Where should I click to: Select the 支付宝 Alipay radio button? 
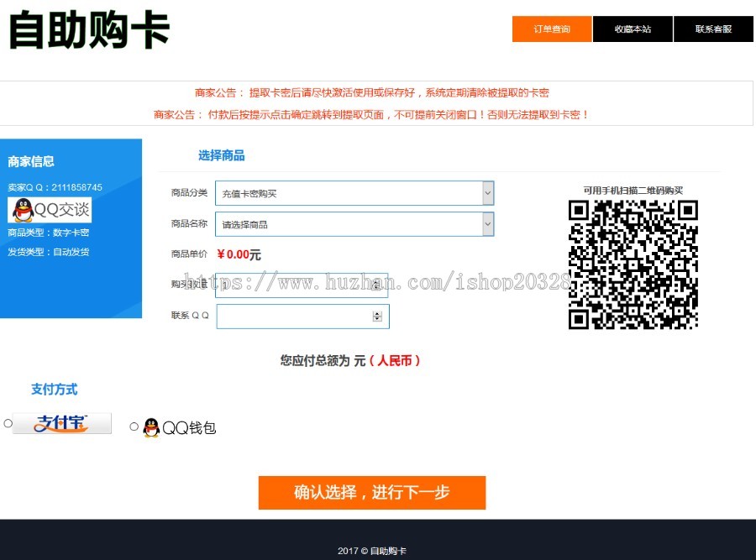[x=8, y=423]
